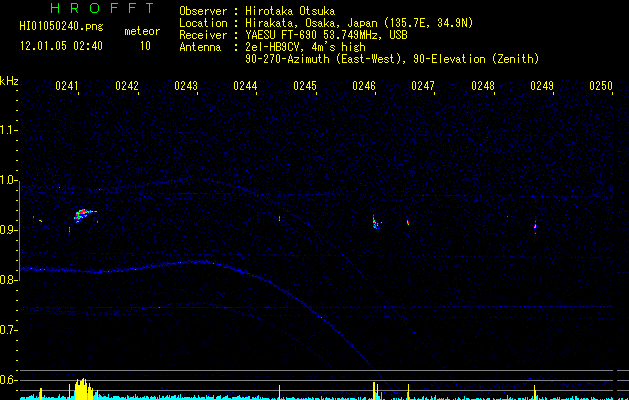Click the 0.9 frequency axis label
This screenshot has width=629, height=400.
[8, 230]
